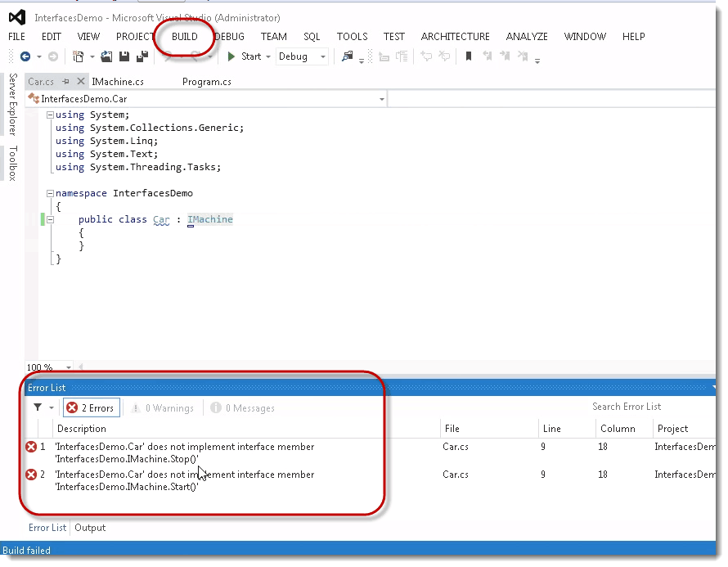Click the New Project toolbar icon
This screenshot has height=567, width=728.
tap(79, 56)
